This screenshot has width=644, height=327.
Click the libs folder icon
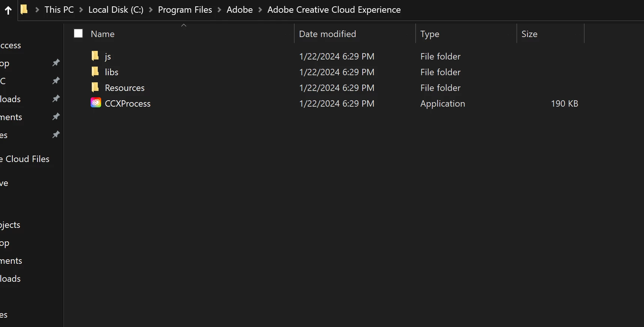point(95,72)
